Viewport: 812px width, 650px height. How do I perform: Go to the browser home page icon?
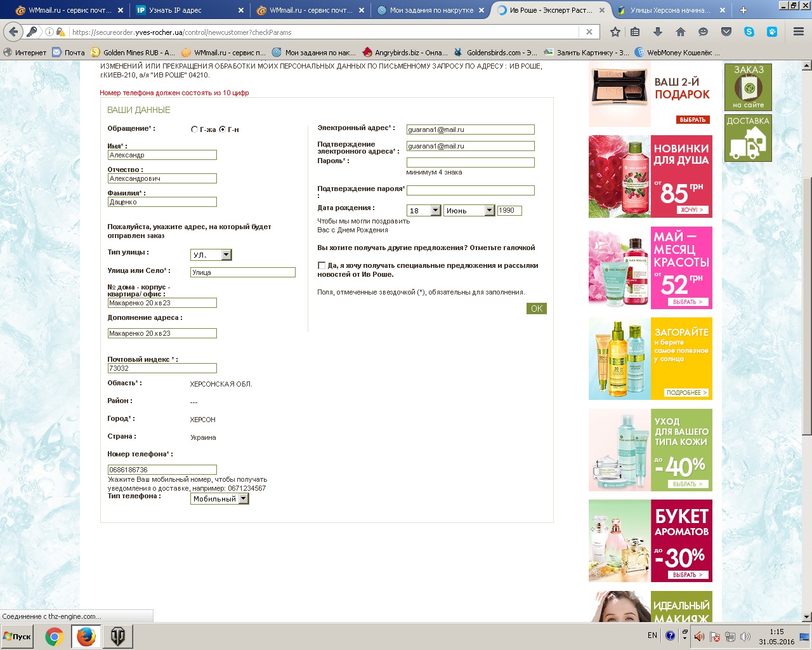click(x=681, y=32)
